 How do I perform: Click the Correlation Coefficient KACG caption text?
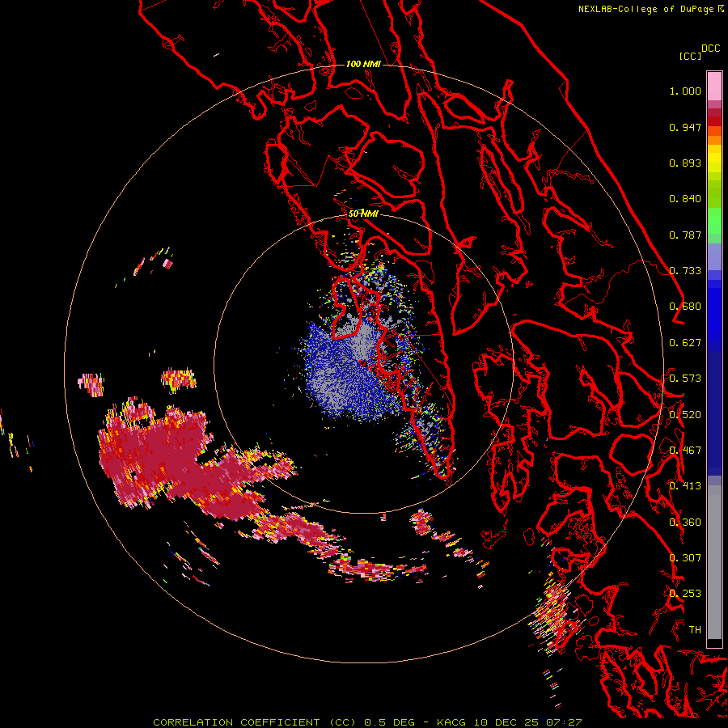[x=367, y=722]
